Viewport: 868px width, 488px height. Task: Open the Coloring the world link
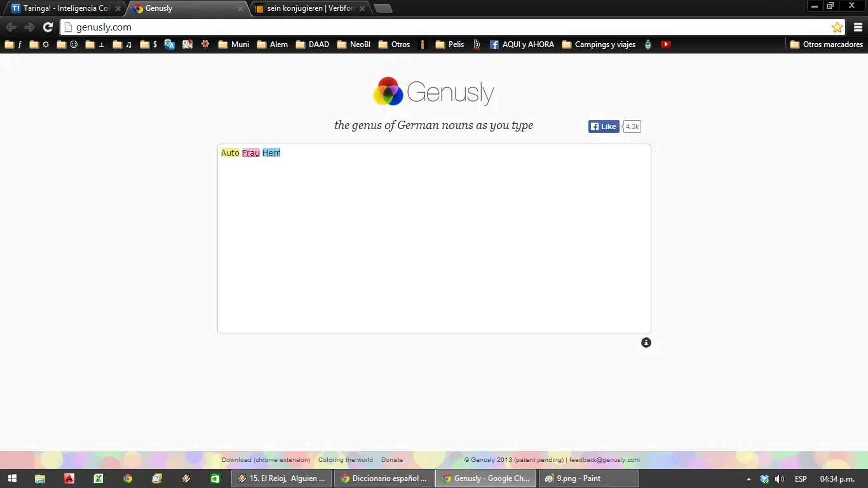346,460
